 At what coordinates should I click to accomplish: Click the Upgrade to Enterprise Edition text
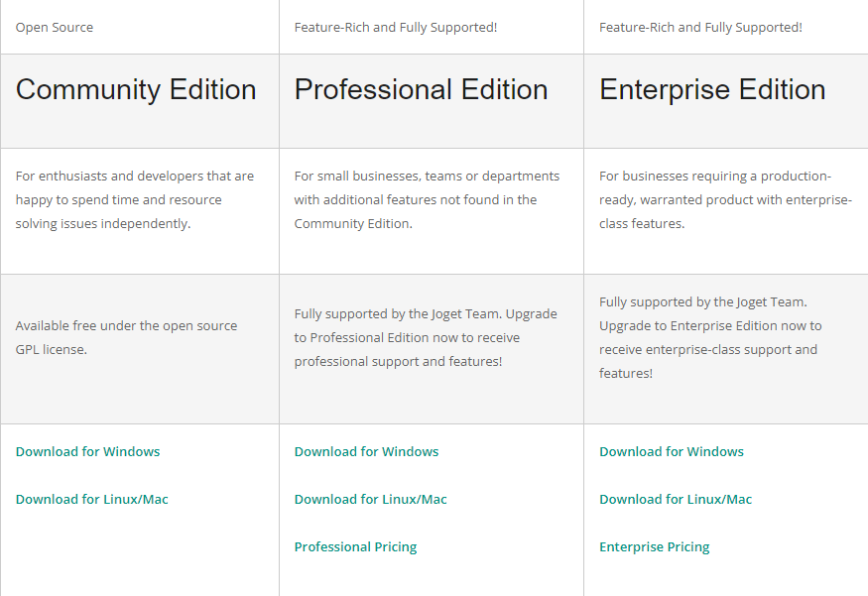pyautogui.click(x=710, y=337)
